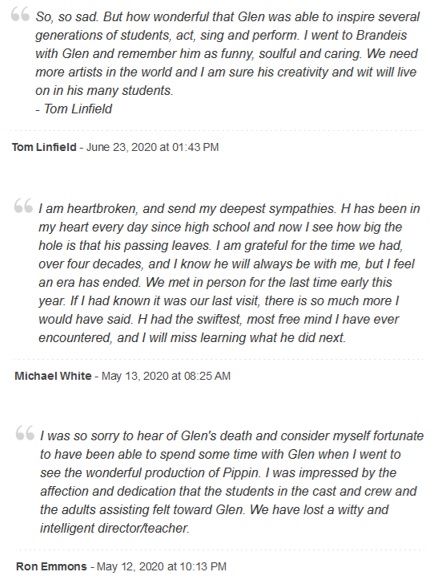Image resolution: width=434 pixels, height=586 pixels.
Task: Click the phrase 'wonderful production of Pippin'
Action: (x=169, y=473)
